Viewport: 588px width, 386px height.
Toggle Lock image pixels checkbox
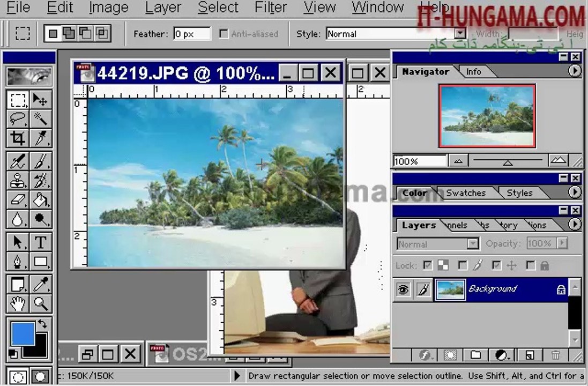pyautogui.click(x=463, y=265)
